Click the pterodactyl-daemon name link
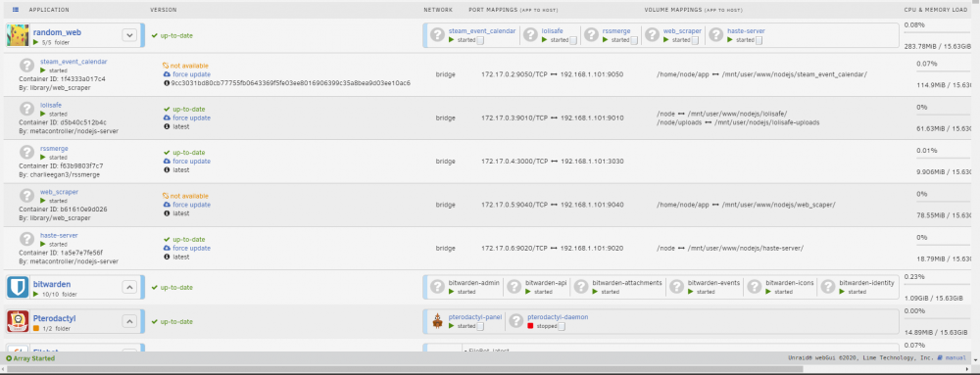 558,317
